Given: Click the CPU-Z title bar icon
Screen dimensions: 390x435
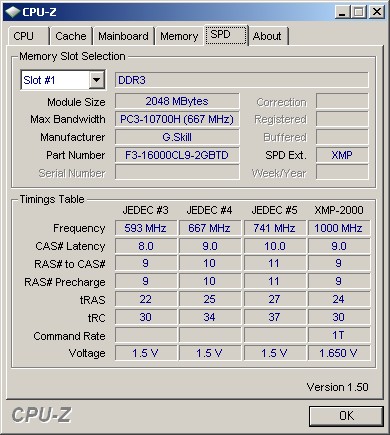Looking at the screenshot, I should (x=13, y=12).
